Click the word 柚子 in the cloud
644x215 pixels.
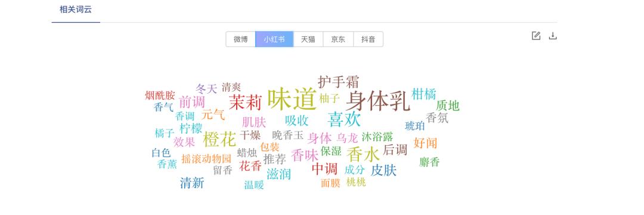click(x=329, y=99)
